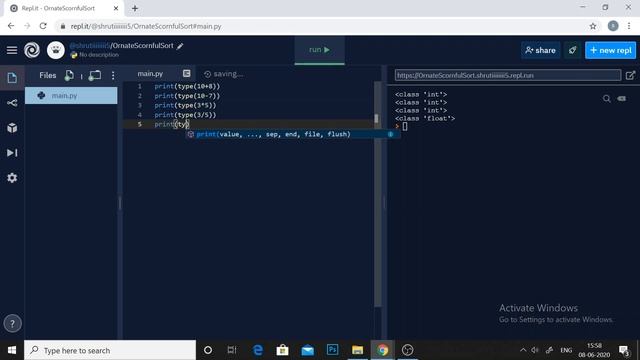Screen dimensions: 640x360
Task: Add a new file icon
Action: click(x=69, y=75)
